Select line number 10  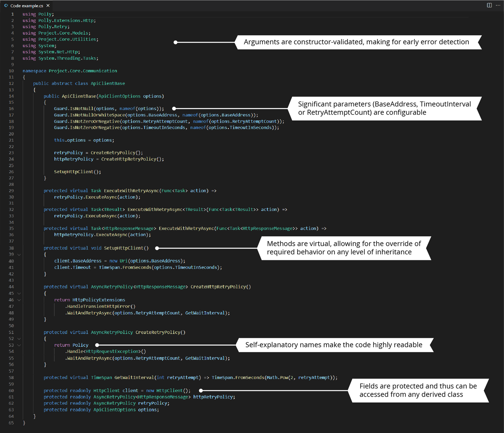click(x=11, y=71)
